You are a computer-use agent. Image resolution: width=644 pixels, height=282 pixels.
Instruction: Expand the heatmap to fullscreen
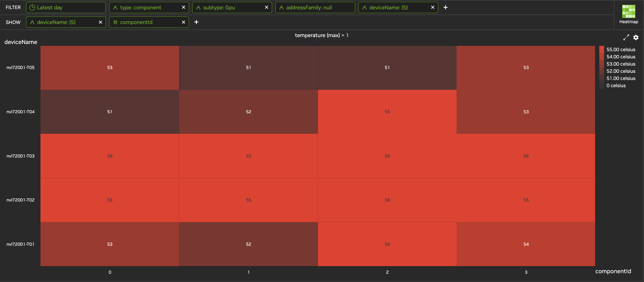pyautogui.click(x=626, y=38)
